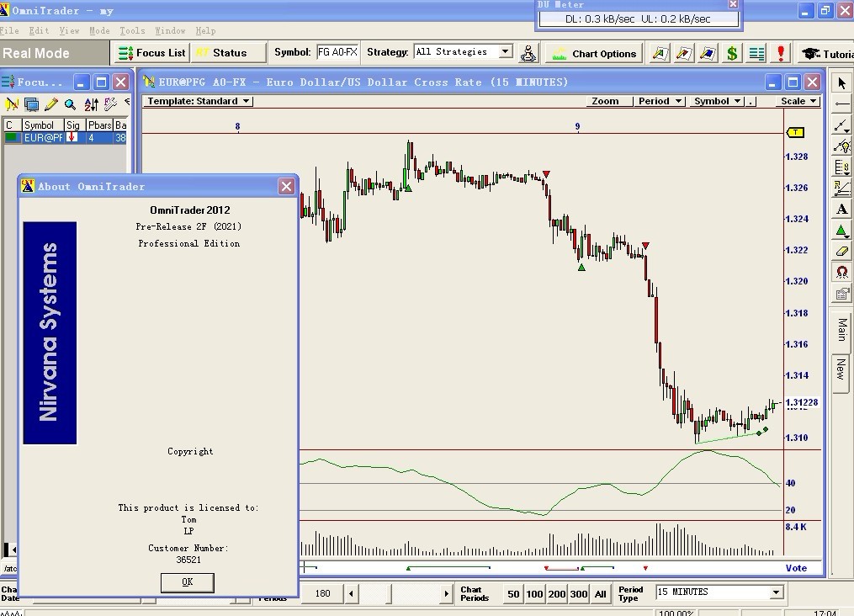Click the crossed-out chart icon in Focus List
Viewport: 854px width, 616px height.
pos(12,104)
